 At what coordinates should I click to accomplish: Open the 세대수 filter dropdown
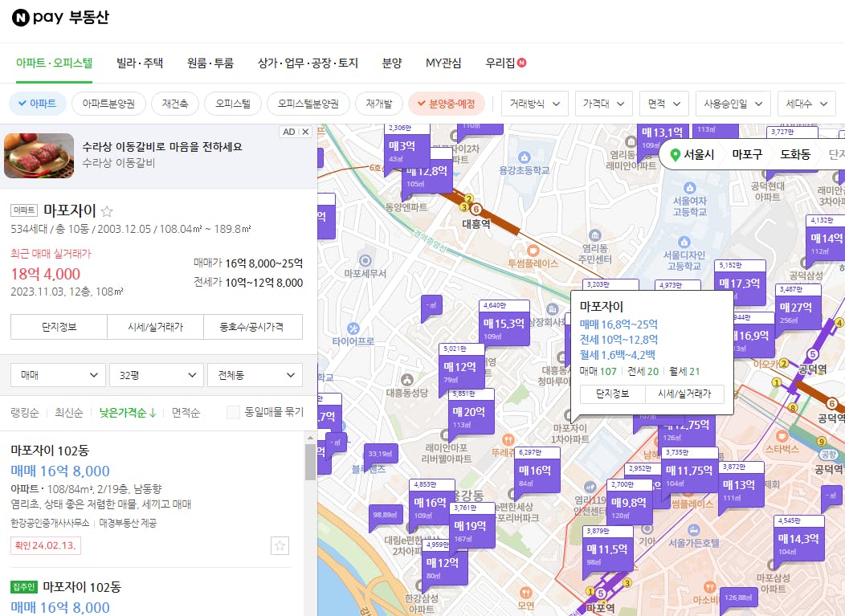click(806, 104)
